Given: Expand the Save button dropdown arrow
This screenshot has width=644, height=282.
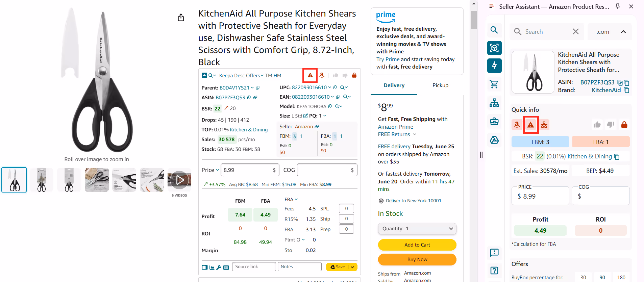Looking at the screenshot, I should pos(352,267).
